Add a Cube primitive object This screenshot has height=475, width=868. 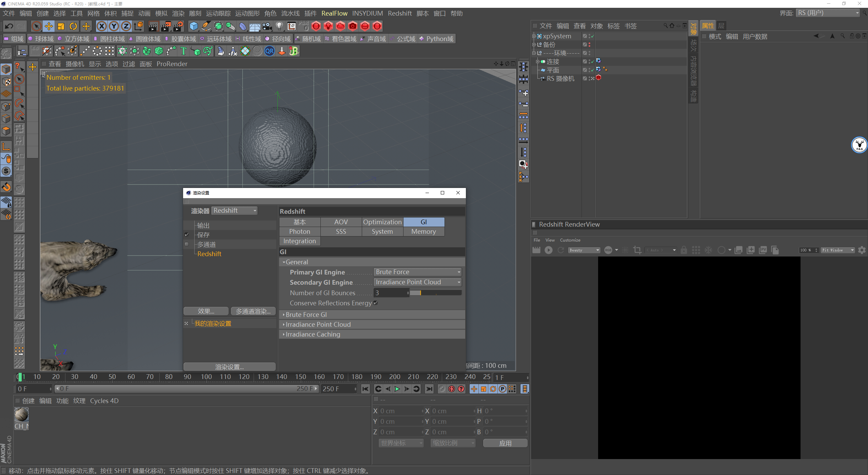(x=194, y=26)
